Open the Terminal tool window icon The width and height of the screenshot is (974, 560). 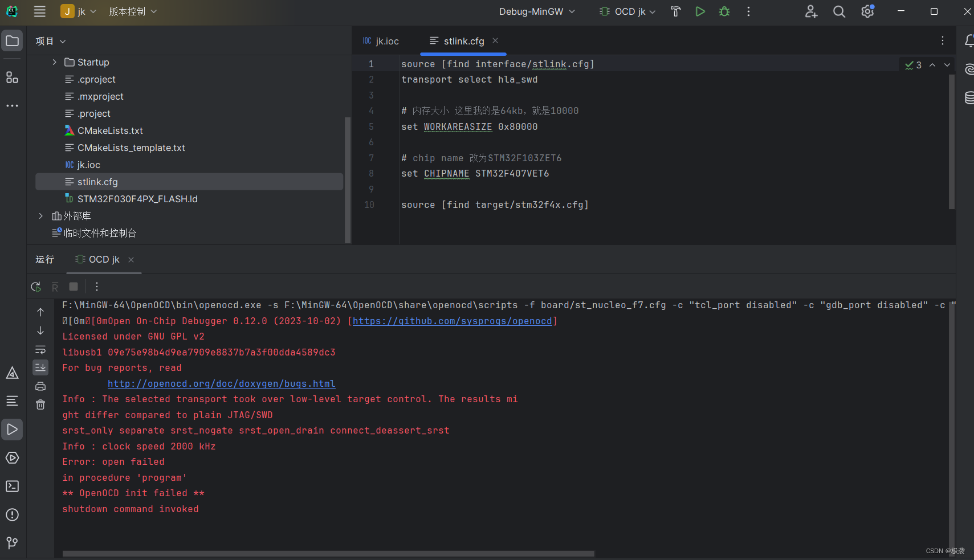pyautogui.click(x=12, y=487)
